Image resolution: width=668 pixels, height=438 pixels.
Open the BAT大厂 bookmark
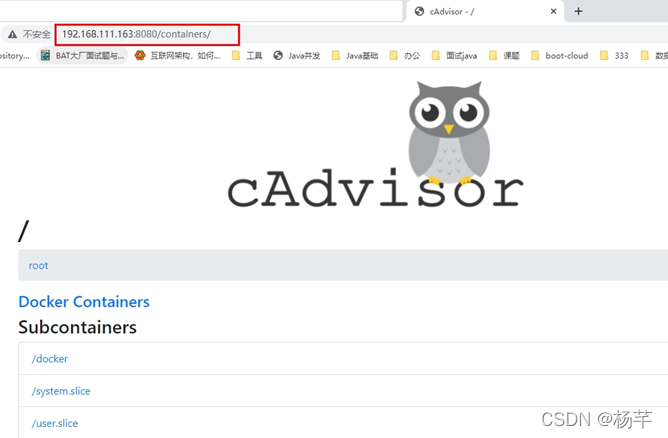[83, 55]
